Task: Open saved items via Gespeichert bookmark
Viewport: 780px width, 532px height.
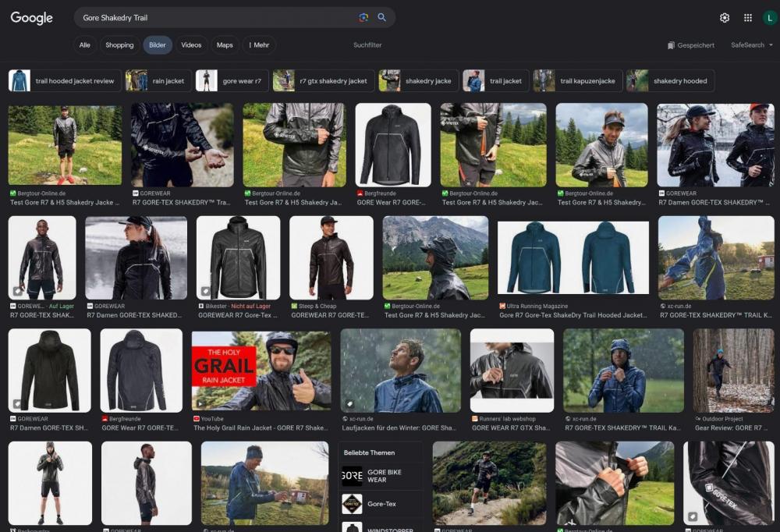Action: (x=691, y=45)
